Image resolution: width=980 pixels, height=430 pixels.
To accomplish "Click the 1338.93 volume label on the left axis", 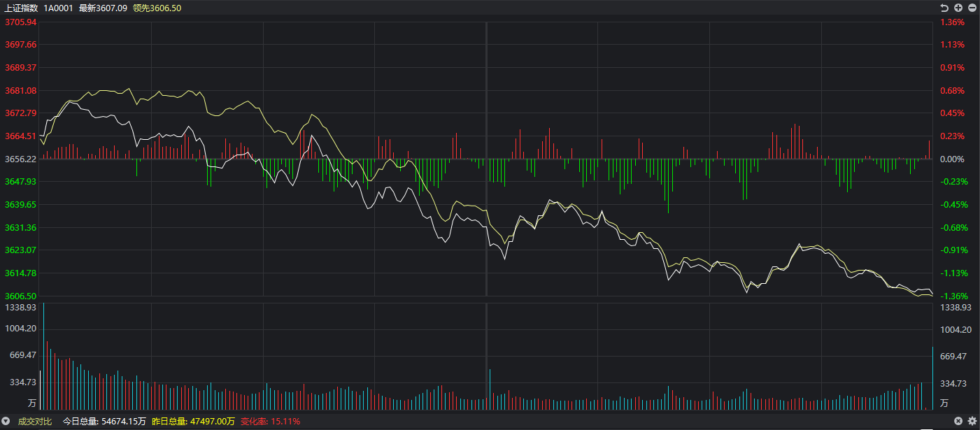I will 21,307.
